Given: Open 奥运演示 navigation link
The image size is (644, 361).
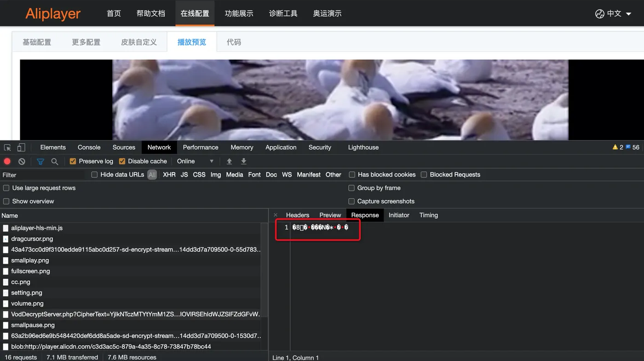Looking at the screenshot, I should click(x=328, y=13).
